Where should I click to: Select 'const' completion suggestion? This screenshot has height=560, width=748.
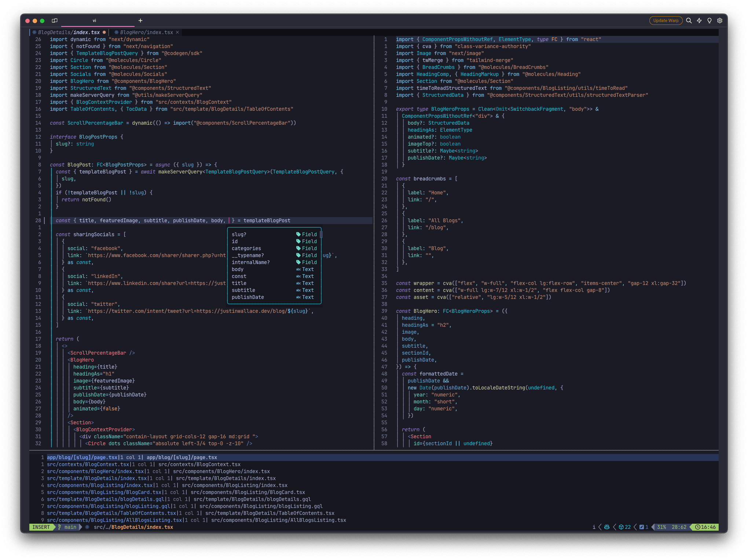274,276
